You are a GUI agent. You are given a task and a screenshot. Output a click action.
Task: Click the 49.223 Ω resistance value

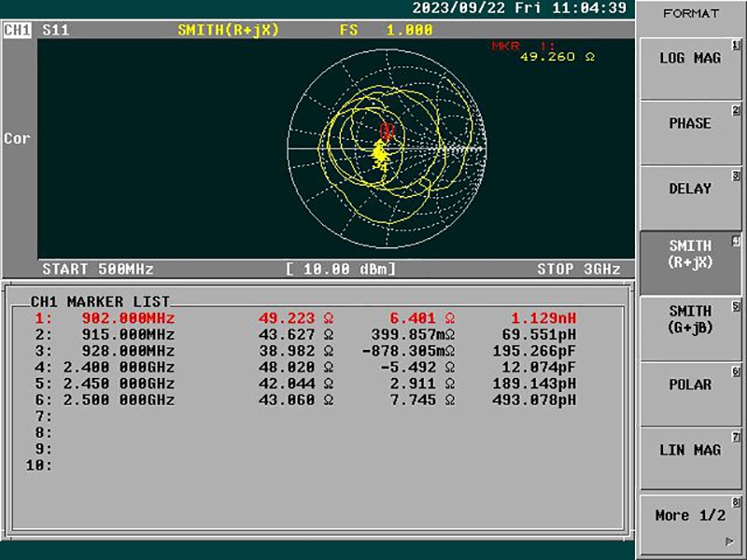pos(296,318)
